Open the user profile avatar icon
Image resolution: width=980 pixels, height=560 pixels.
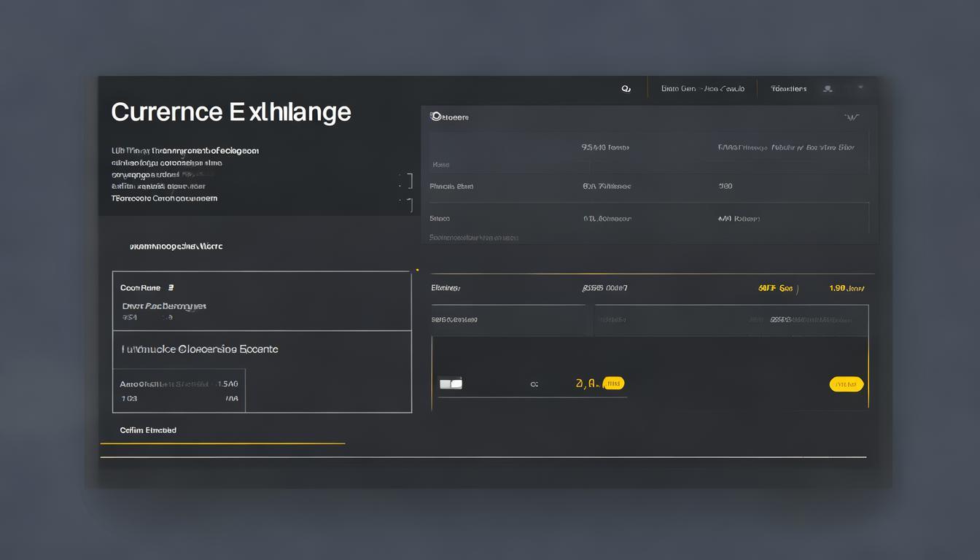pyautogui.click(x=828, y=89)
